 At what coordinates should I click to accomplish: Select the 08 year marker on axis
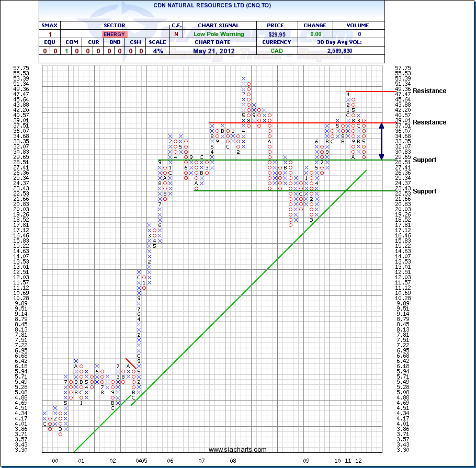(232, 461)
